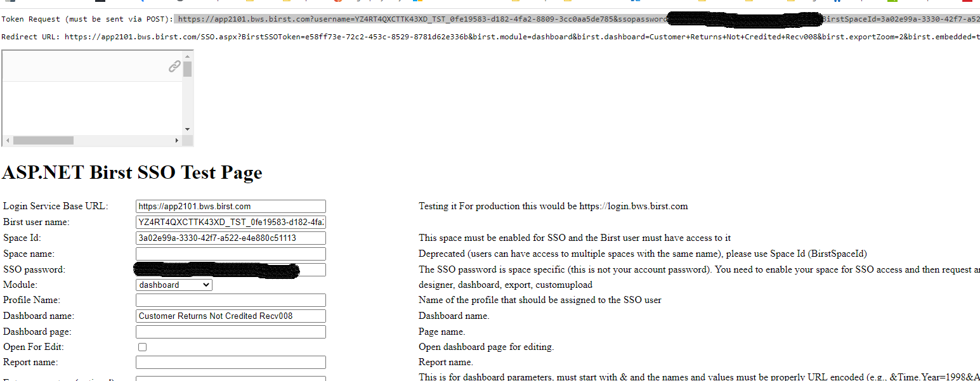The image size is (980, 381).
Task: Focus the empty Report name input box
Action: [x=231, y=362]
